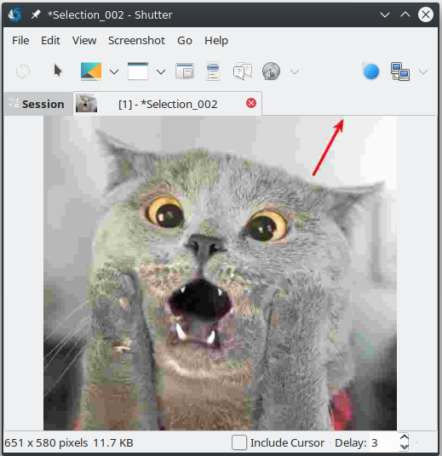The height and width of the screenshot is (456, 442).
Task: Click the upload/export computers icon
Action: (x=400, y=72)
